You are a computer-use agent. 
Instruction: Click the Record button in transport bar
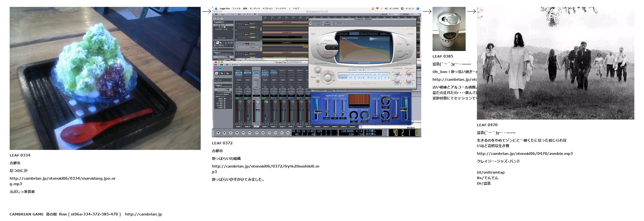(x=218, y=133)
